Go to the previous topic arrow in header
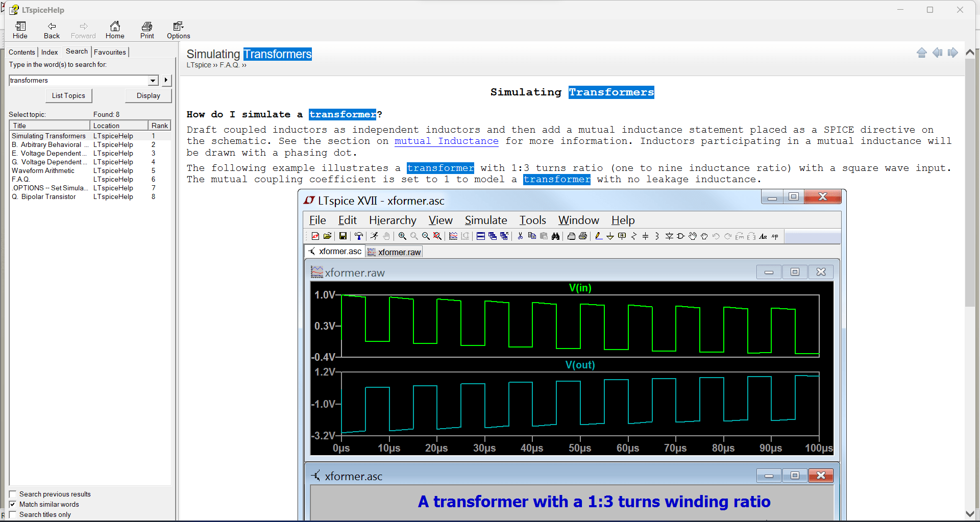 click(938, 53)
